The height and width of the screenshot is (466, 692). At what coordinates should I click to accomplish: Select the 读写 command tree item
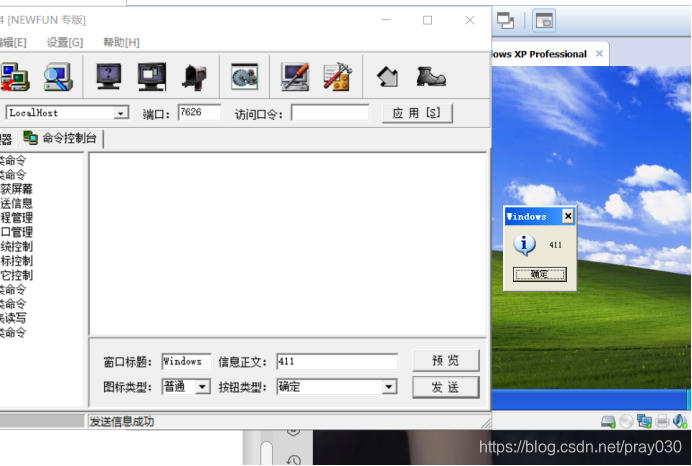(x=13, y=318)
